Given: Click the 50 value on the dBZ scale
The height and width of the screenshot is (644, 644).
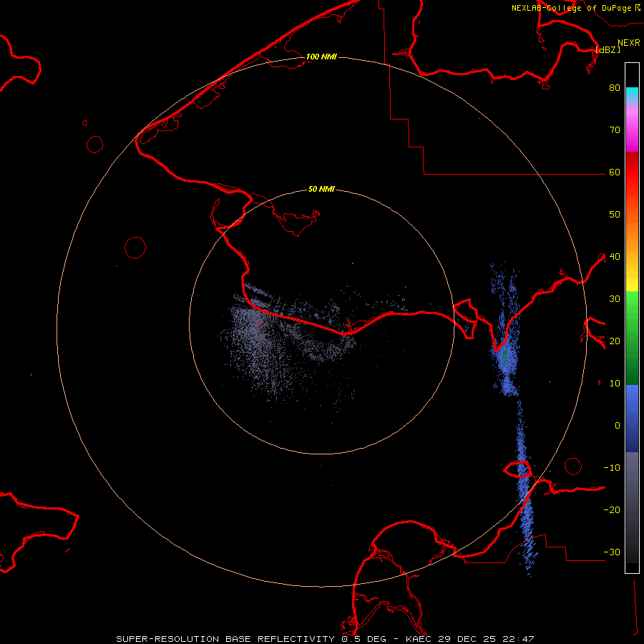Looking at the screenshot, I should tap(615, 215).
